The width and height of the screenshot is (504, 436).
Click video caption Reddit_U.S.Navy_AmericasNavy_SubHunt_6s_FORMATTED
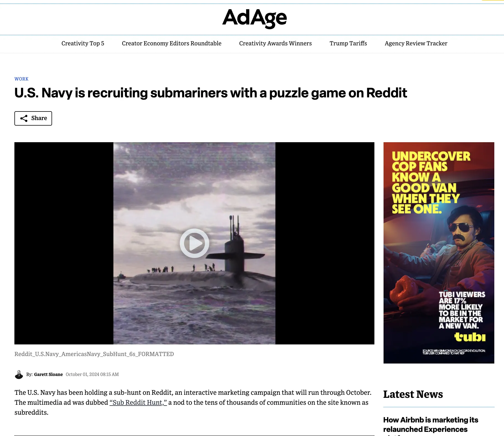coord(94,354)
